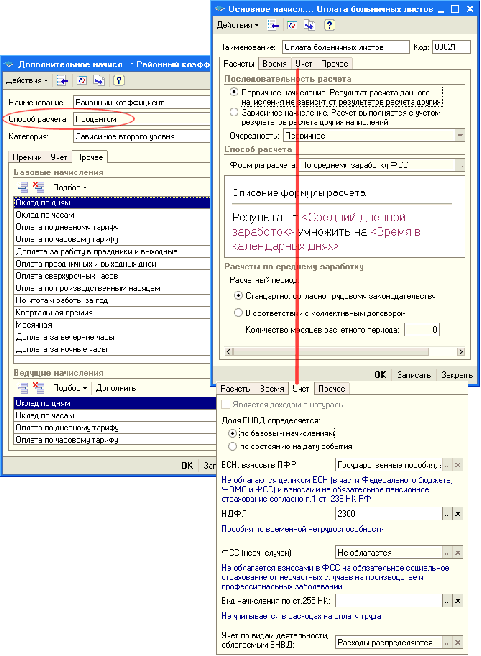Click Записать button

[414, 374]
